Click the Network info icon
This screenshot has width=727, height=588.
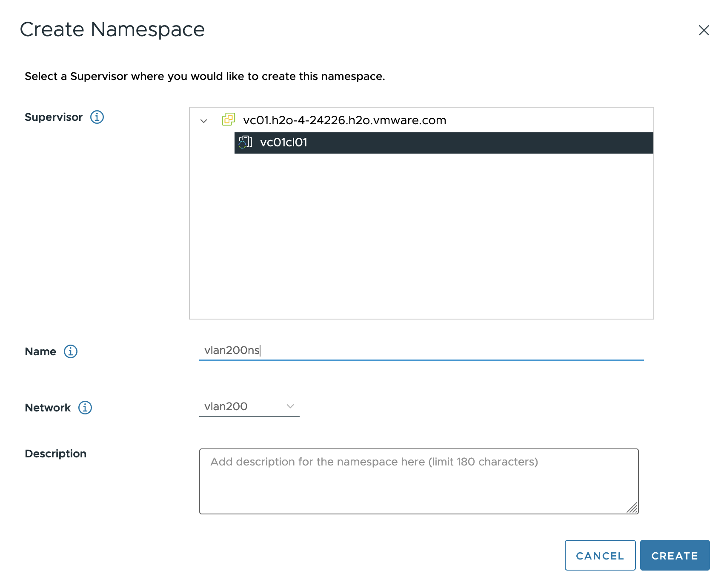click(85, 408)
